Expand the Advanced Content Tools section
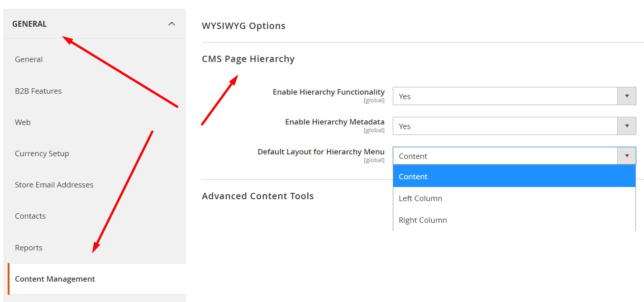Image resolution: width=644 pixels, height=302 pixels. click(x=258, y=196)
